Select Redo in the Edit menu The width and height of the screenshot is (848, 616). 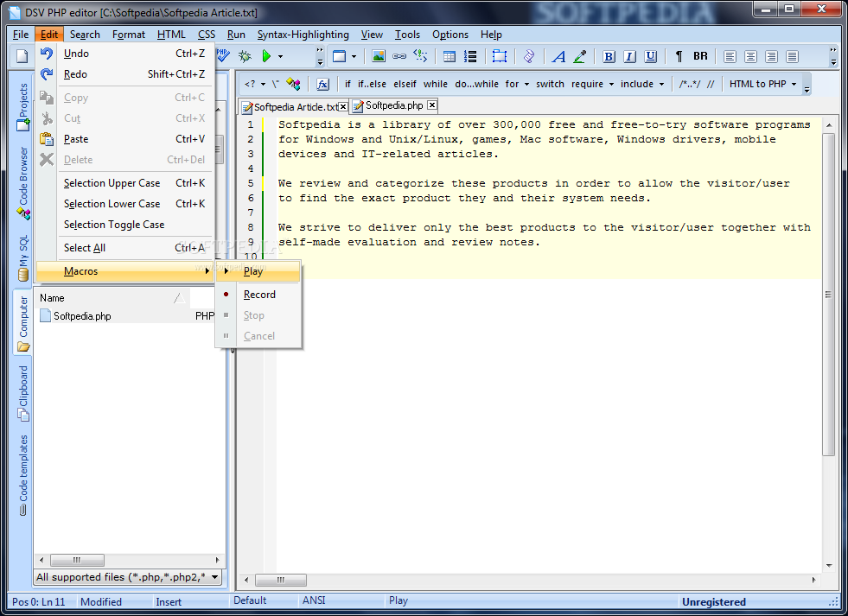(125, 74)
